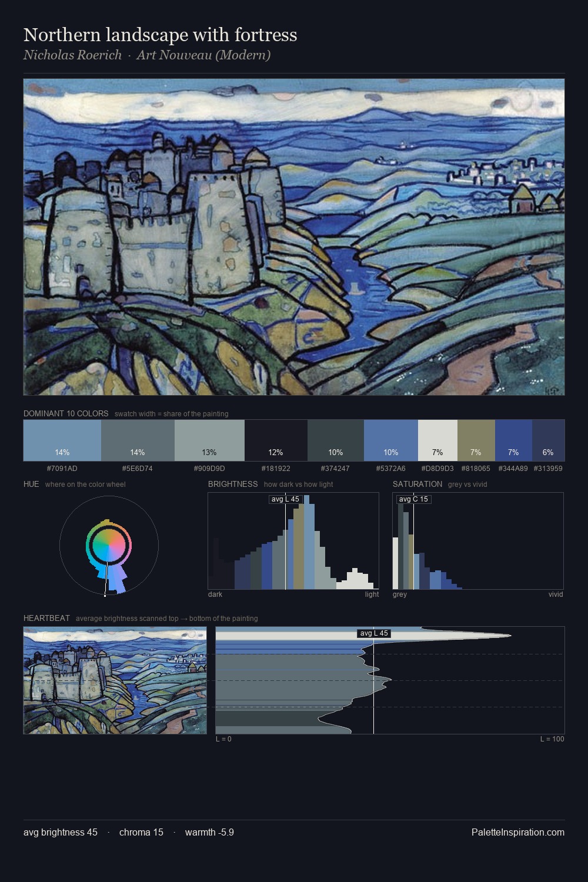Screen dimensions: 588x882
Task: Click the 'warmth -5.9' footer text
Action: 209,832
